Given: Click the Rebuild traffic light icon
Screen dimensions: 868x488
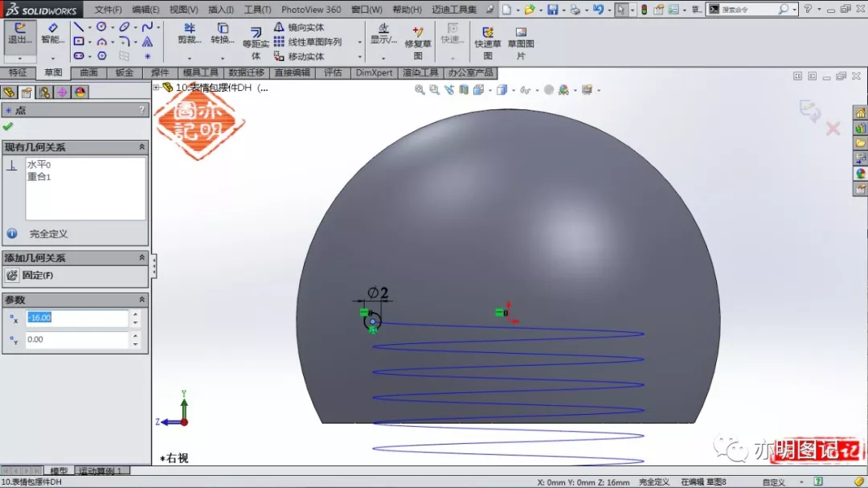Looking at the screenshot, I should click(x=645, y=10).
